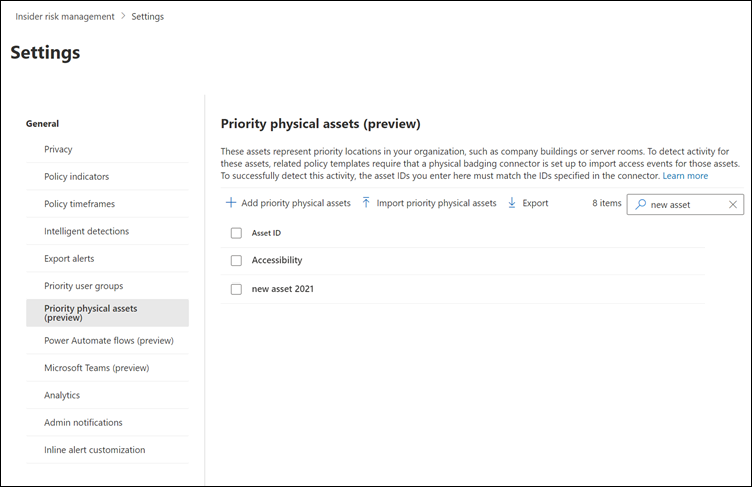The image size is (752, 487).
Task: Click the new asset 2021 name
Action: 282,289
